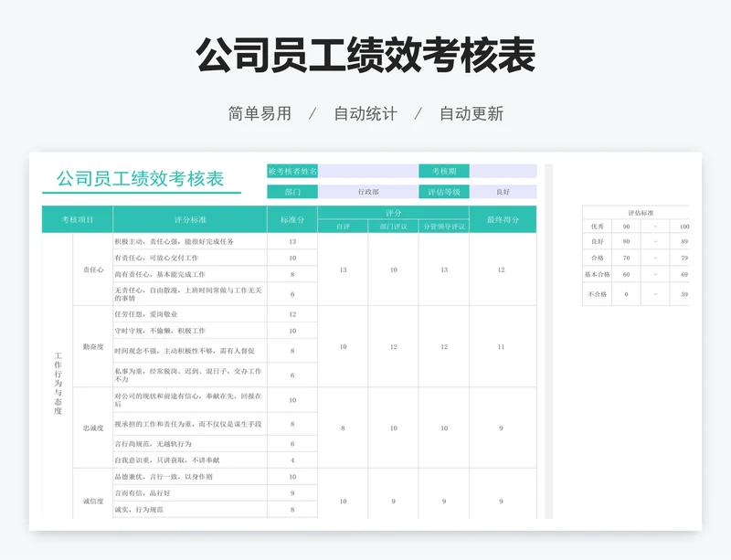The height and width of the screenshot is (560, 731).
Task: Click the 合格 grade in 评估标准 table
Action: (598, 258)
